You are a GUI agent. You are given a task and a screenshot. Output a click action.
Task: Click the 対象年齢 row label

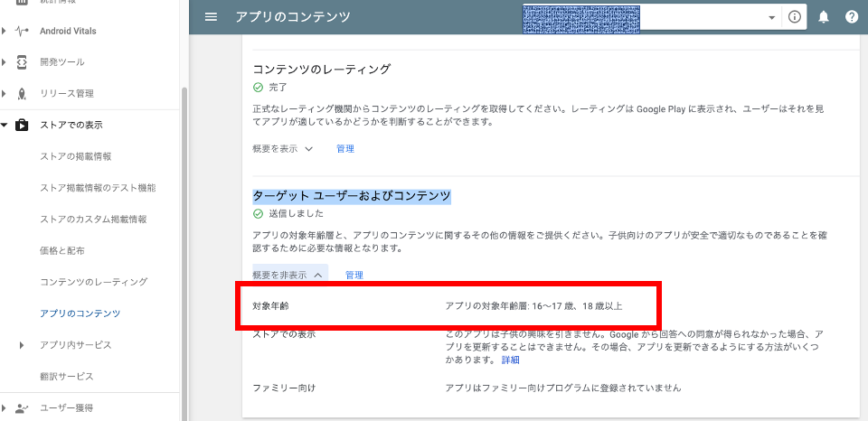click(x=270, y=306)
